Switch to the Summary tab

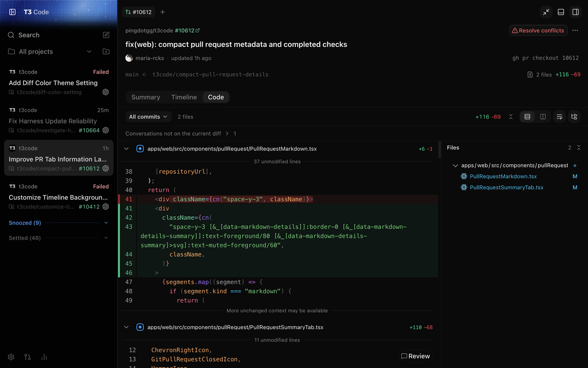146,97
